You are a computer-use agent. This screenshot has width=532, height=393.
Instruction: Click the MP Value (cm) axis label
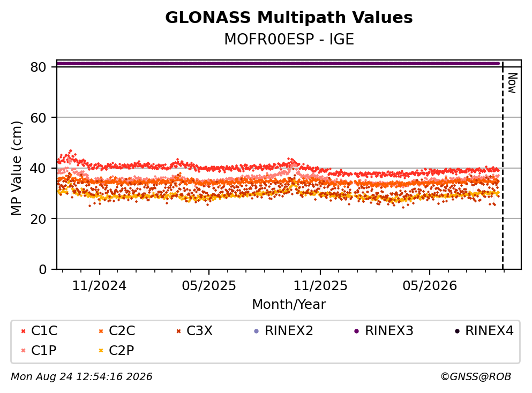pos(16,168)
